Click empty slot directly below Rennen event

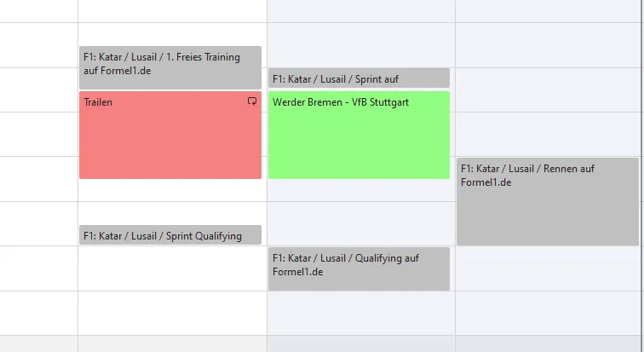point(548,268)
